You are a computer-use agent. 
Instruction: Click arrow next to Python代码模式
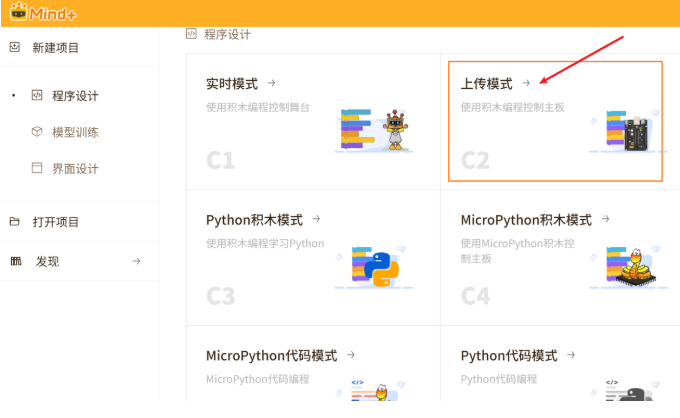pos(571,355)
